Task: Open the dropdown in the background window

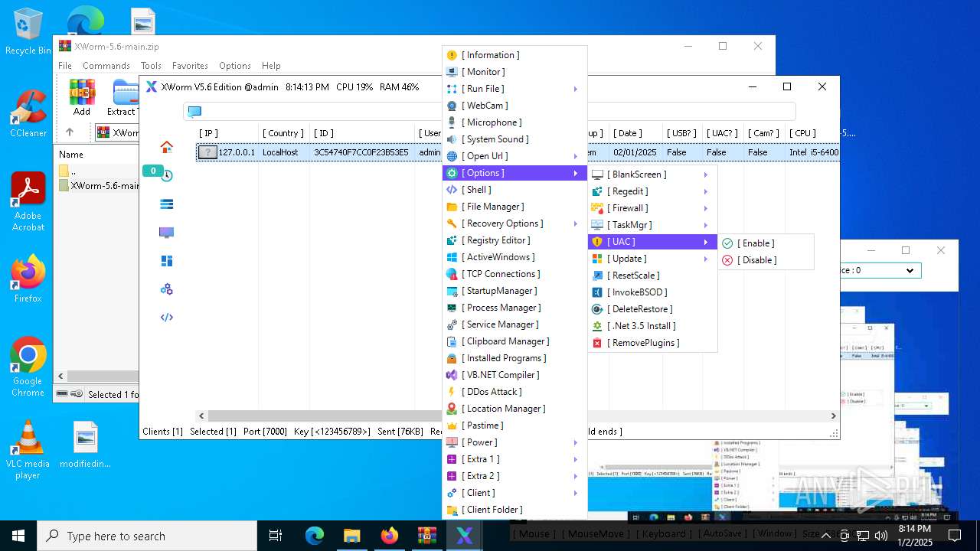Action: click(910, 270)
